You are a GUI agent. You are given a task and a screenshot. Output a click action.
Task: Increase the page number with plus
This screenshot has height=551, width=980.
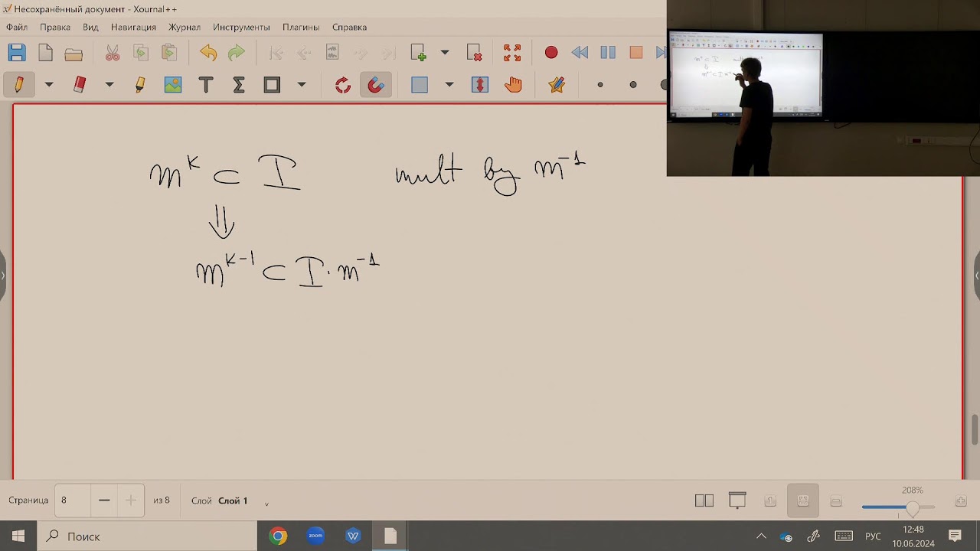130,500
